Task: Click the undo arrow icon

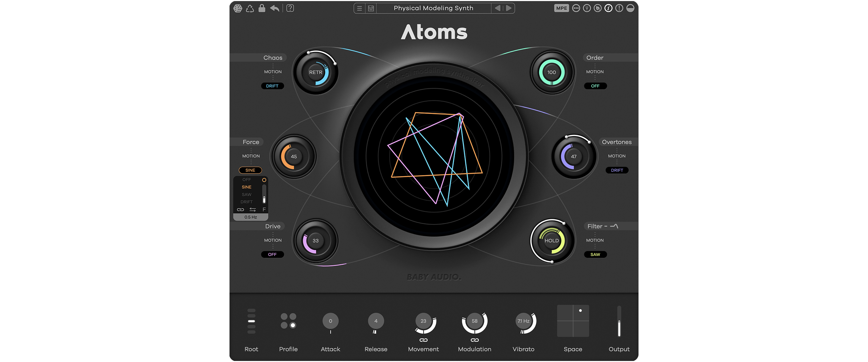Action: [274, 8]
